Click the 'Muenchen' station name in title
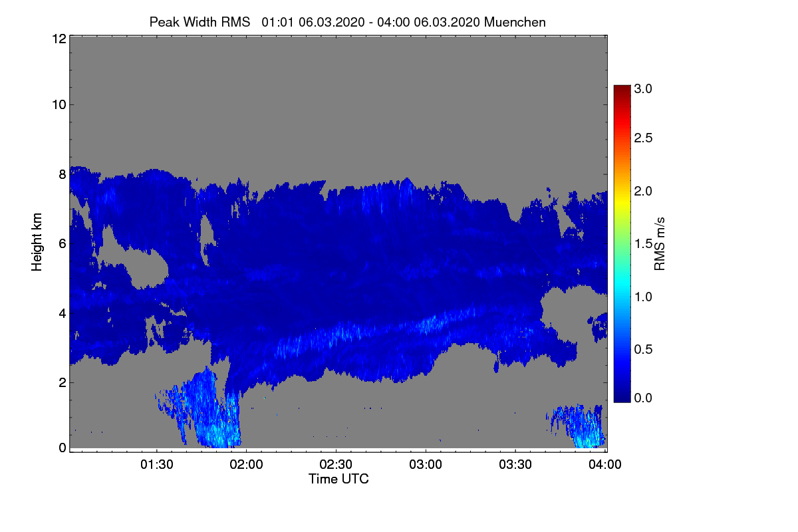The width and height of the screenshot is (798, 532). click(515, 22)
